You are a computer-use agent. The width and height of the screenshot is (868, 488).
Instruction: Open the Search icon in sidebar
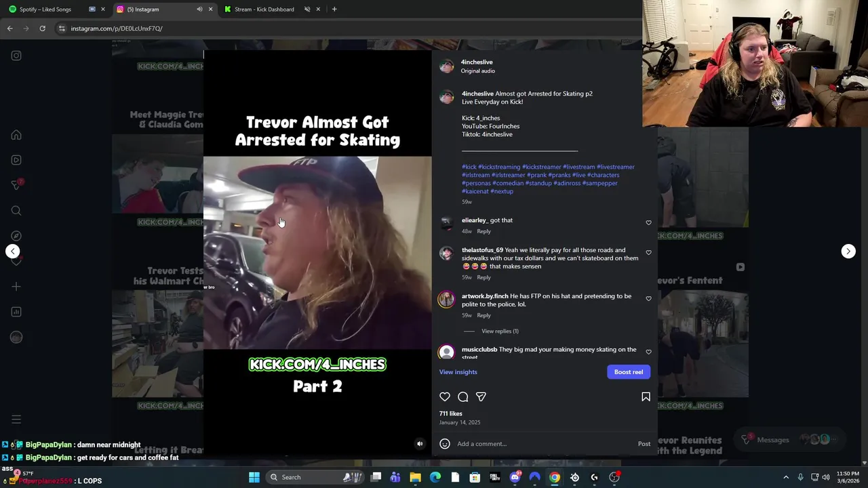(x=16, y=211)
